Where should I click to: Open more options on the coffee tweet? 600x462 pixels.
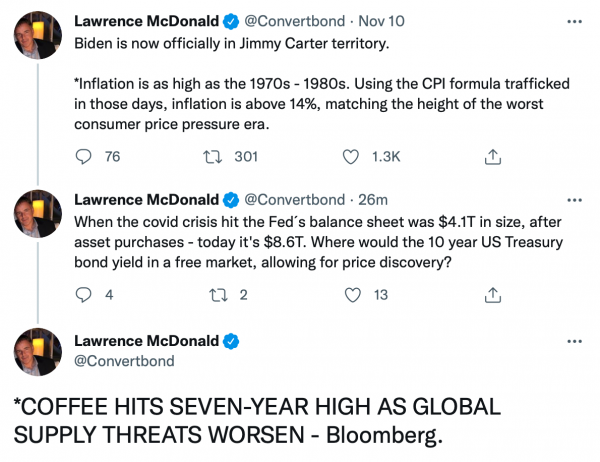(573, 340)
